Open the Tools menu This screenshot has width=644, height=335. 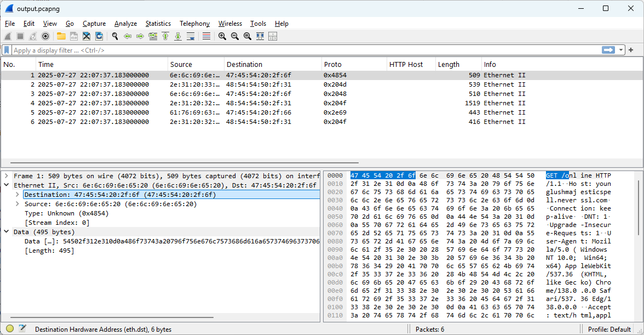coord(258,24)
